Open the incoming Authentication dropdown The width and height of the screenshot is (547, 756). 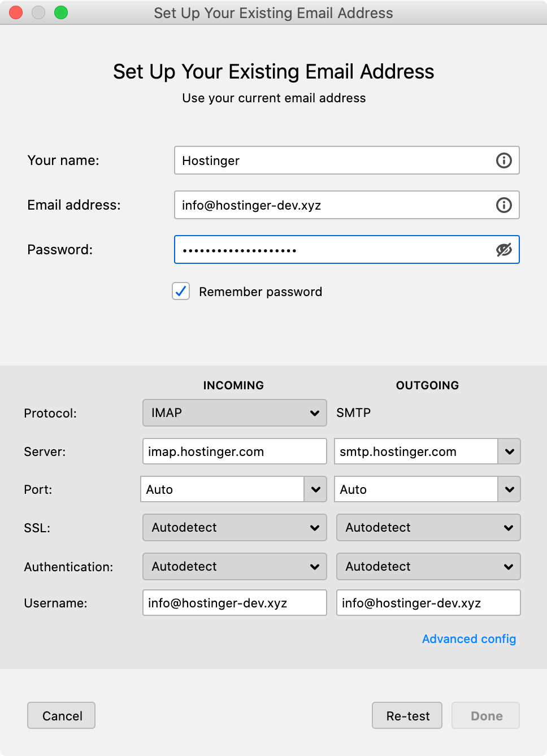(x=235, y=567)
